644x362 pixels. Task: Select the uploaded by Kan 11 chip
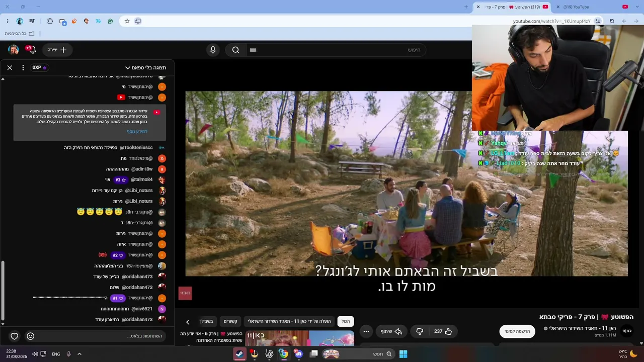pos(289,321)
